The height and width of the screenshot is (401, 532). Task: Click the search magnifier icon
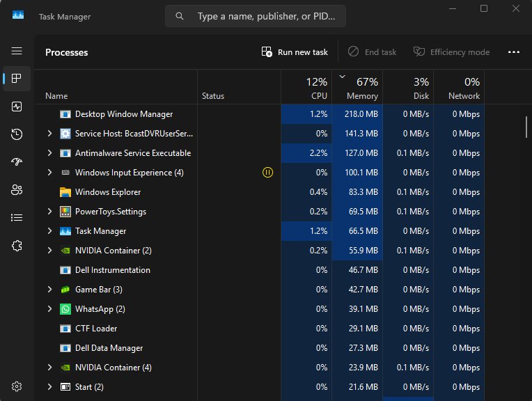180,16
